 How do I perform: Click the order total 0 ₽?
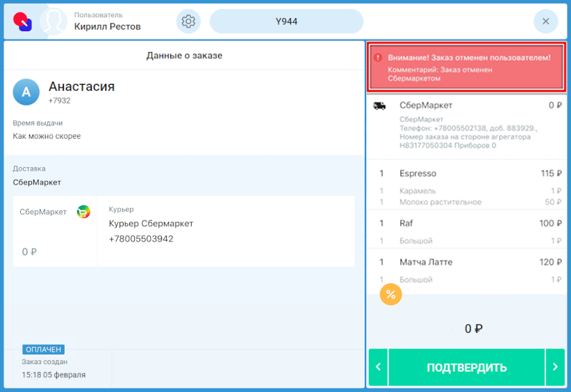[x=474, y=329]
